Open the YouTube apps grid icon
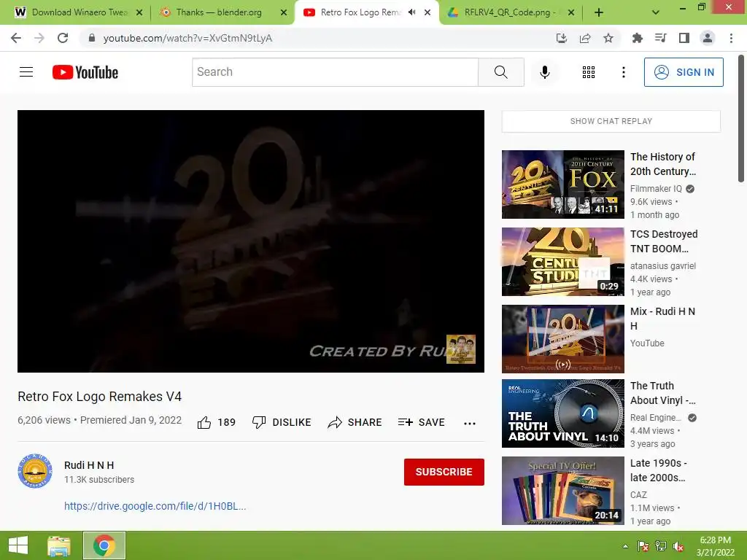The height and width of the screenshot is (560, 747). pyautogui.click(x=589, y=72)
